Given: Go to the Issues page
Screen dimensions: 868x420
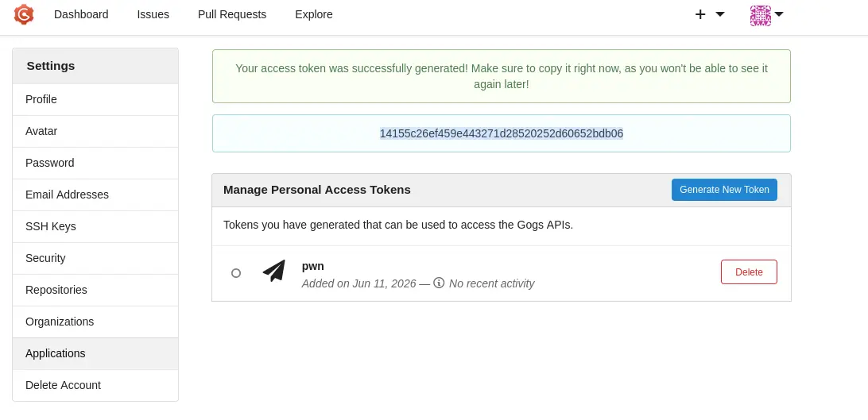Looking at the screenshot, I should coord(153,14).
